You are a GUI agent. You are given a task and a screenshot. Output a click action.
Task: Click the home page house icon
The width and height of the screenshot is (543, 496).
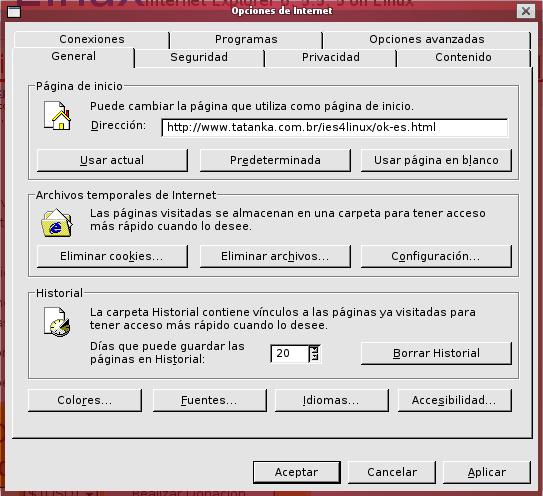point(57,115)
